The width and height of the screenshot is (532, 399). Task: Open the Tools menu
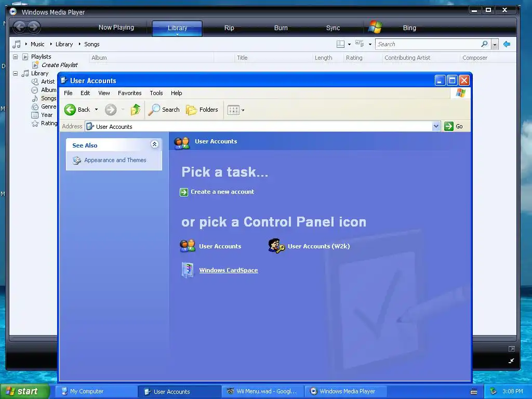[156, 93]
